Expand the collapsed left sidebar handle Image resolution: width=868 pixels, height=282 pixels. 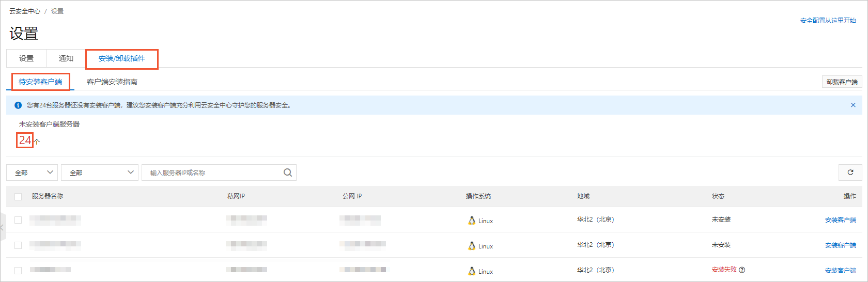(x=3, y=227)
